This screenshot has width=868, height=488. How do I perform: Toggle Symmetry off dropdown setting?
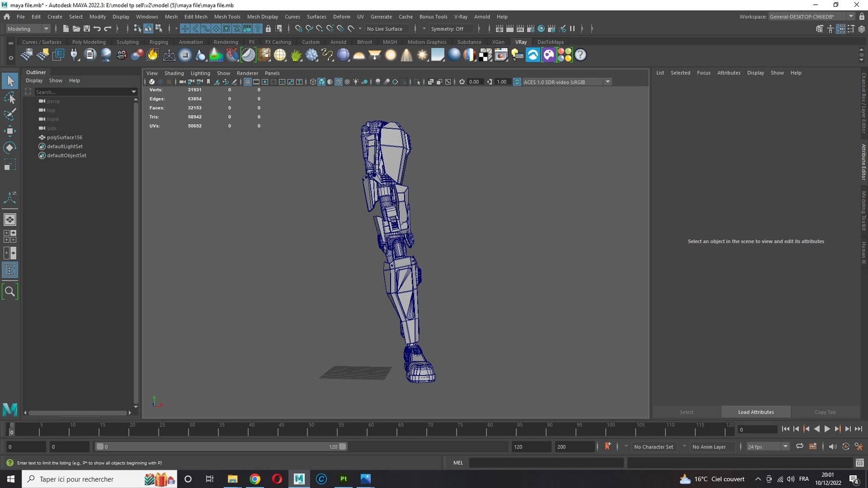point(450,29)
